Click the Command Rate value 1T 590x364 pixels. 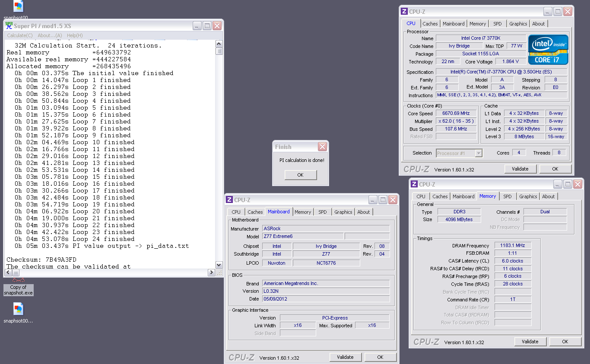513,299
